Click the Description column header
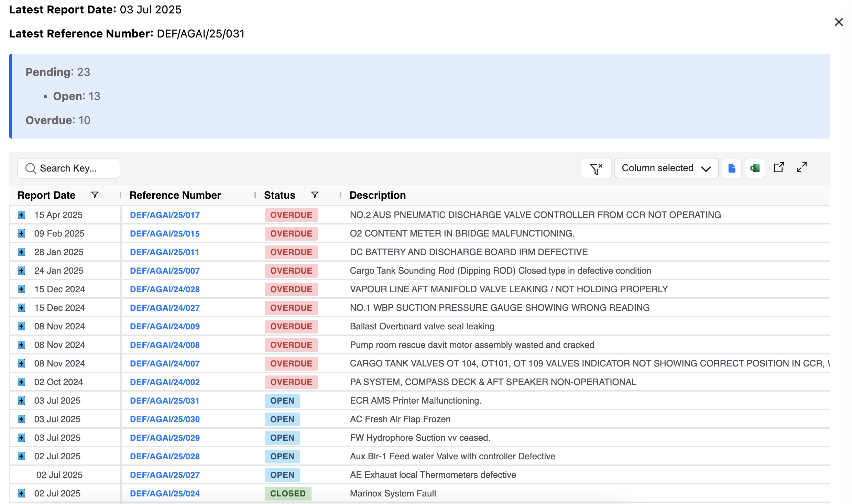This screenshot has height=504, width=852. (x=378, y=195)
